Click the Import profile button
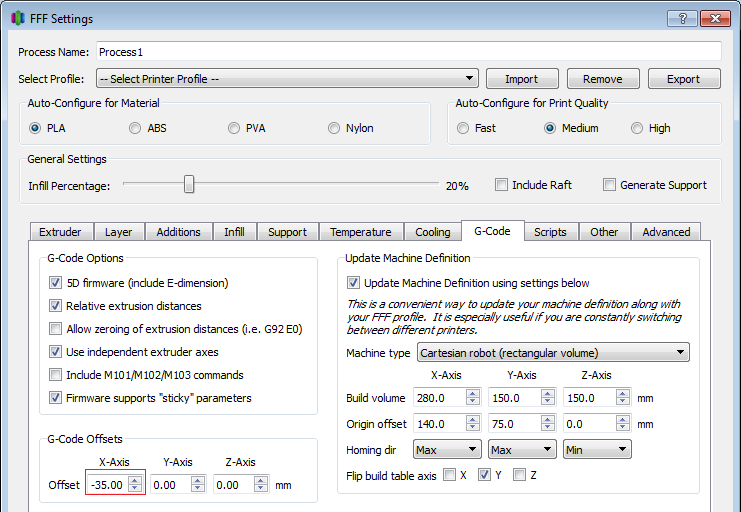741x512 pixels. (x=522, y=79)
